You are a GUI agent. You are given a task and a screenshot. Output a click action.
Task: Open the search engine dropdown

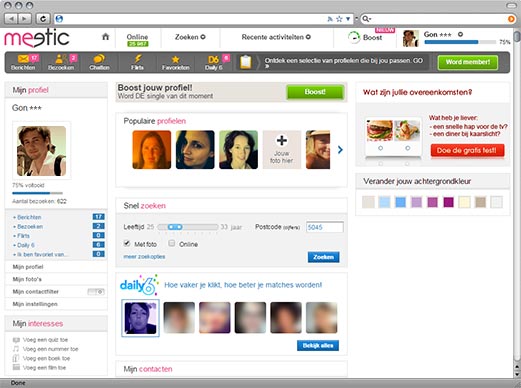click(367, 19)
